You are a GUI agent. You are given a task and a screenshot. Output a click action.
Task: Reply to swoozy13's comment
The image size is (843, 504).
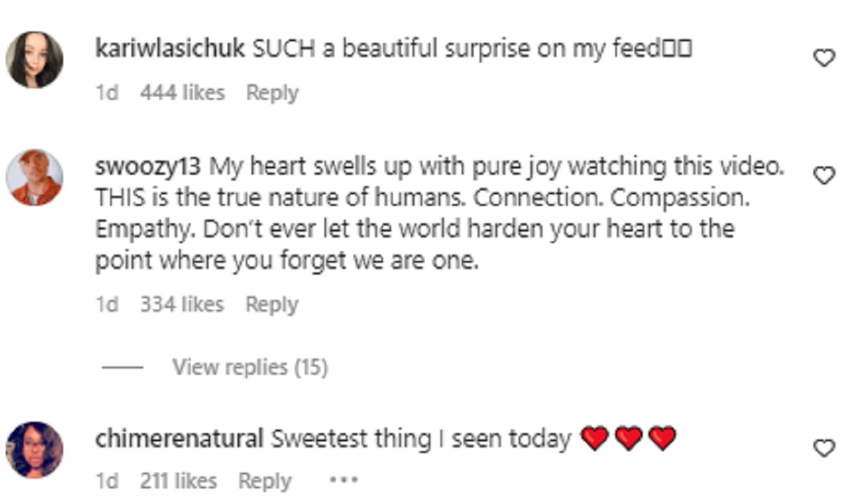tap(272, 305)
